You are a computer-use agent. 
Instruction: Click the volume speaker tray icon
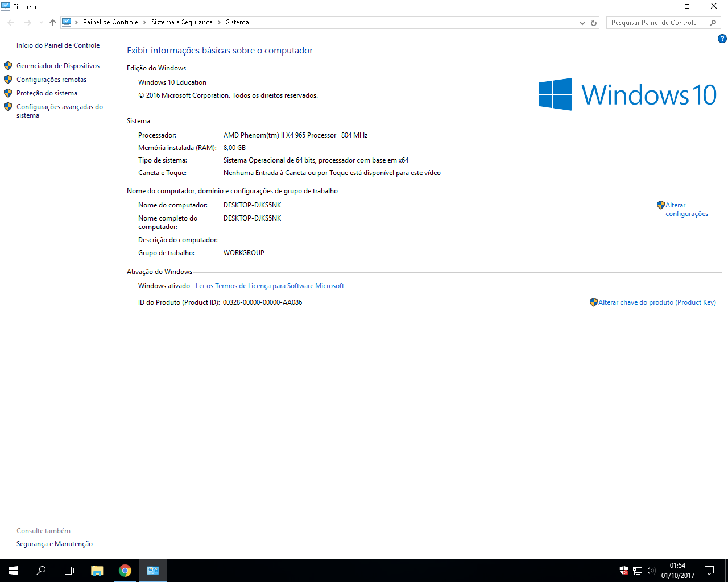(651, 571)
